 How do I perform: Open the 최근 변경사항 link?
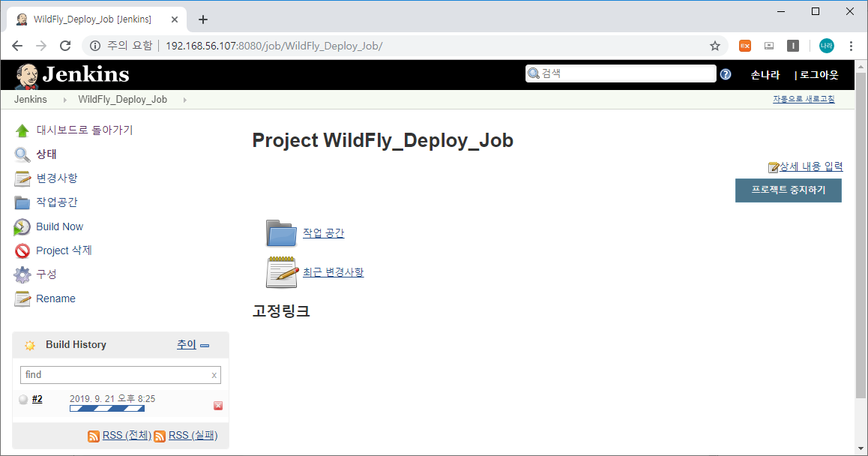click(334, 272)
